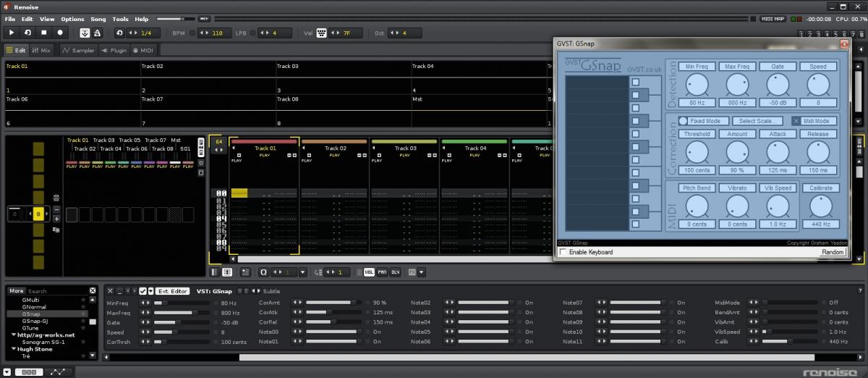Toggle PAN column button in pattern editor
The height and width of the screenshot is (378, 868).
click(x=382, y=272)
